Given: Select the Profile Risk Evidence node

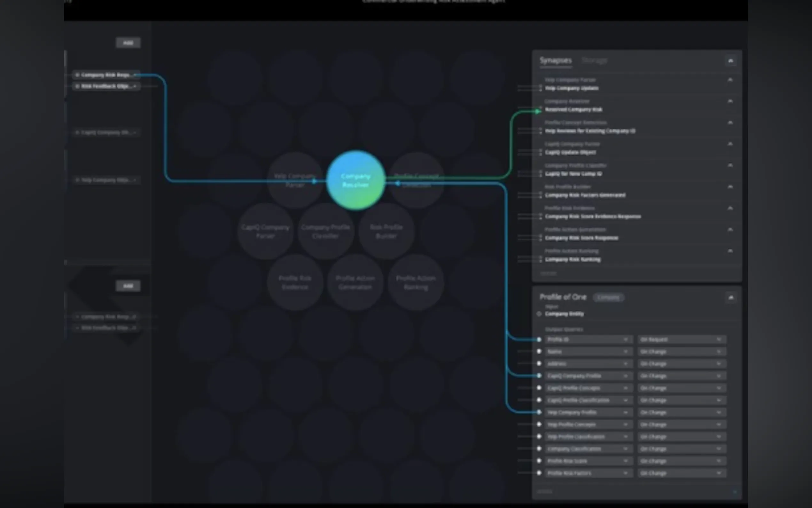Looking at the screenshot, I should tap(295, 282).
